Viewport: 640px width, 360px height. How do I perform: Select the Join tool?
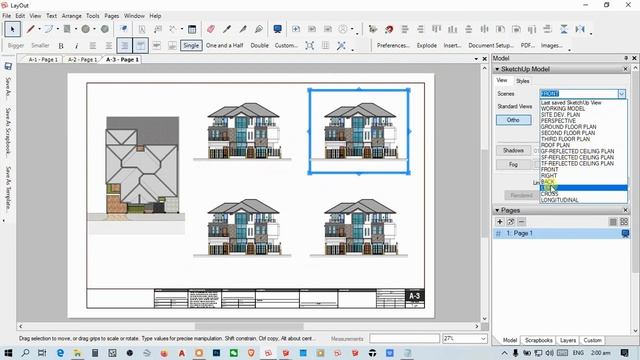(259, 29)
